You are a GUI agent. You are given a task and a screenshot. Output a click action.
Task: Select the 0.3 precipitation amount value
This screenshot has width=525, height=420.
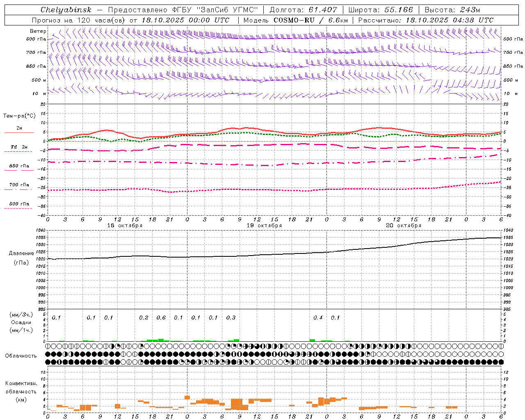coord(231,317)
